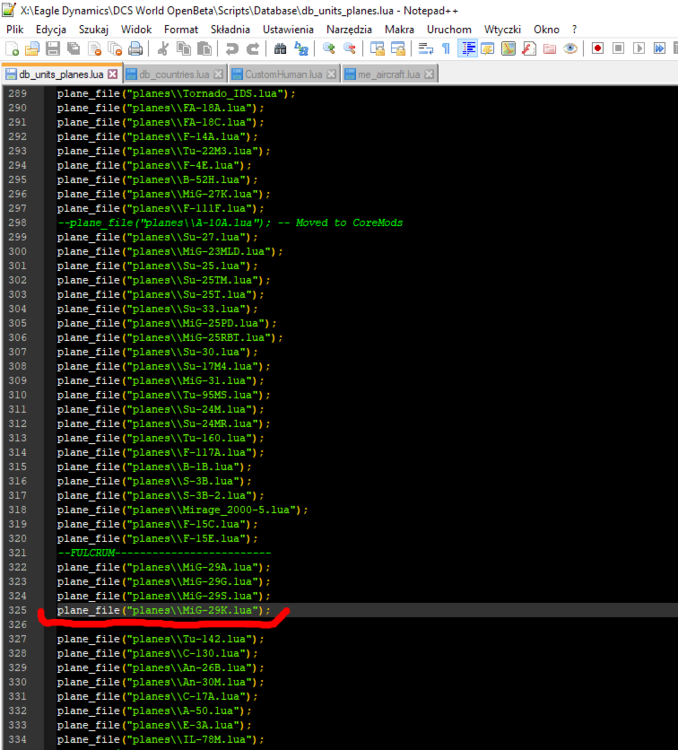Switch to CustomHuman.lua tab
Screen dimensions: 678x750
[x=284, y=75]
